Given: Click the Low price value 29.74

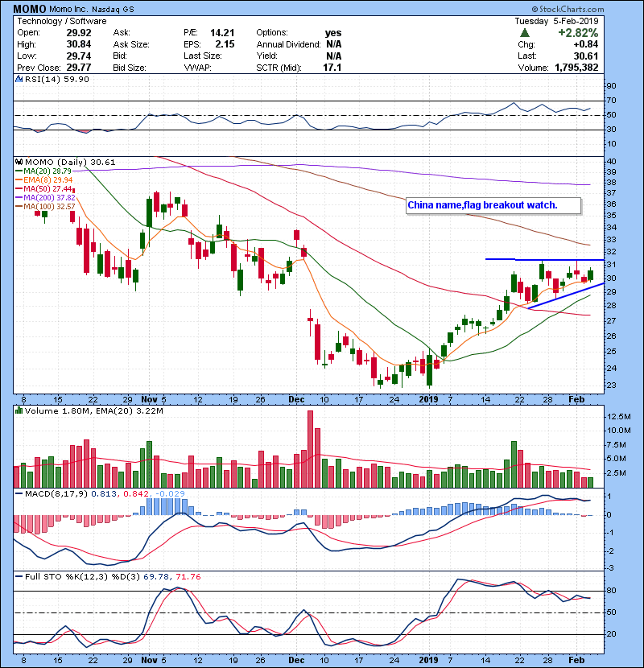Looking at the screenshot, I should pos(79,56).
